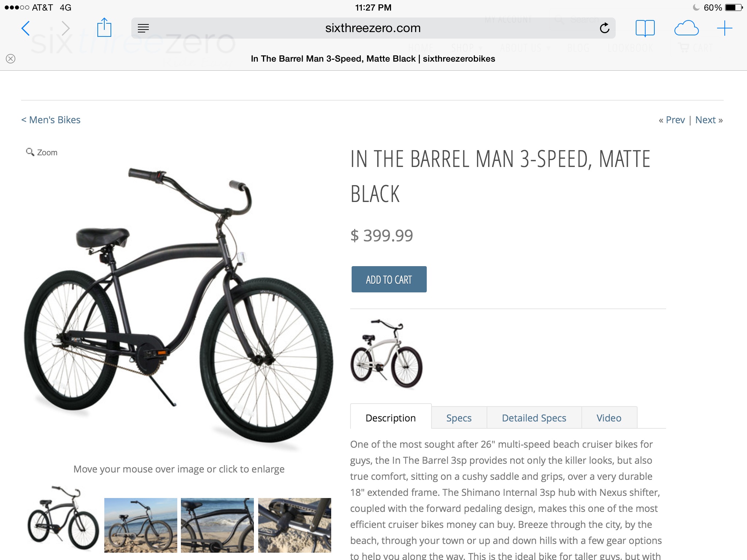Screen dimensions: 747x560
Task: Open the share sheet icon
Action: [x=104, y=27]
